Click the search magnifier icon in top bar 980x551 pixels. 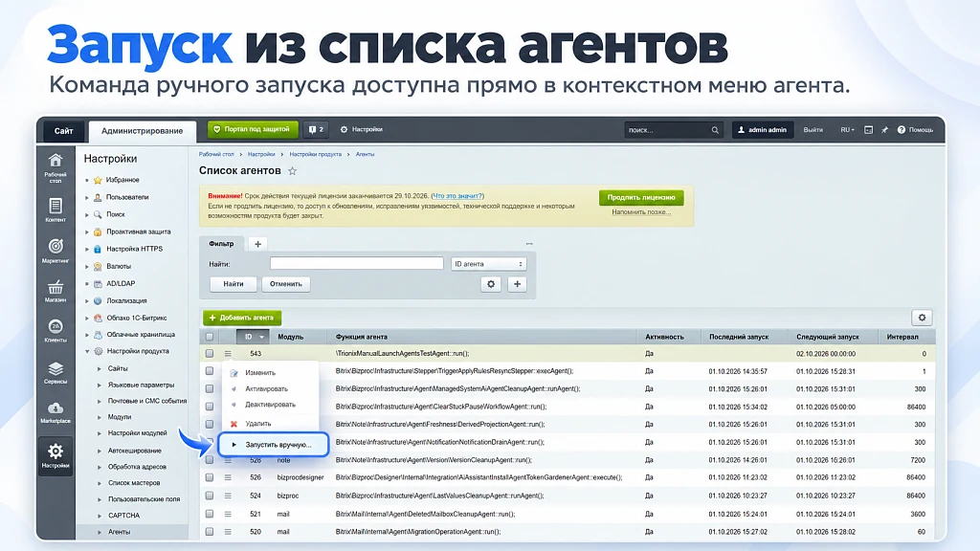[x=715, y=130]
